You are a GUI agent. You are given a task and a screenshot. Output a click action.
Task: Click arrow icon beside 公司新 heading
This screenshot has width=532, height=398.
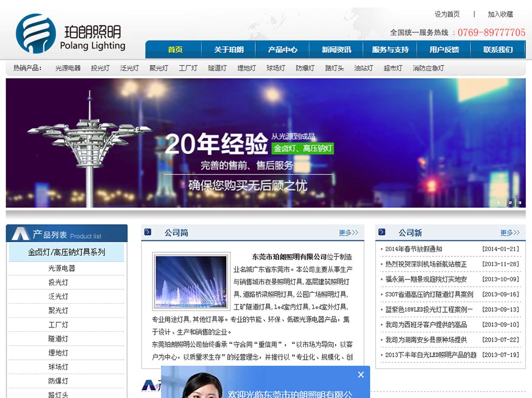(382, 232)
